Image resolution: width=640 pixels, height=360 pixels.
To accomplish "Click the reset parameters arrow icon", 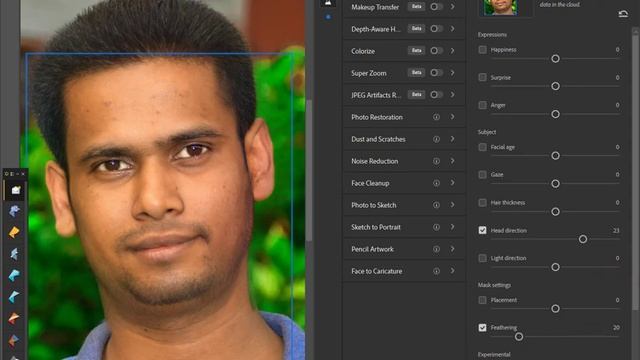I will (623, 14).
